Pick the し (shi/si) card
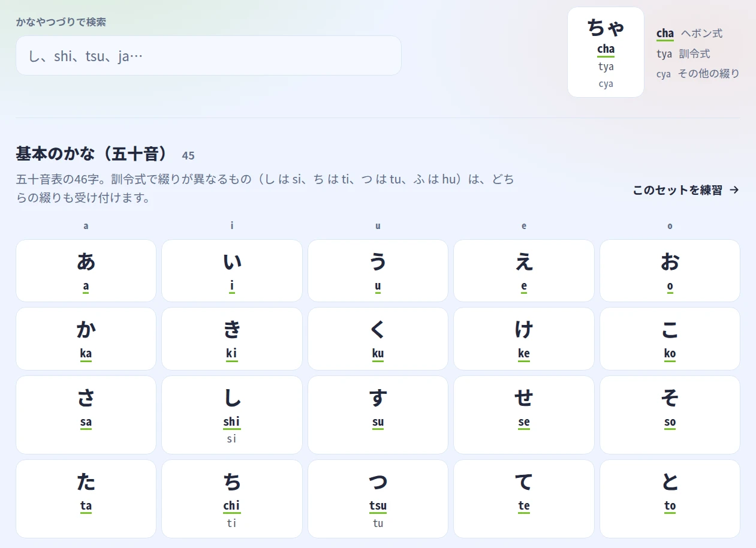Screen dimensions: 756x548 coord(232,415)
